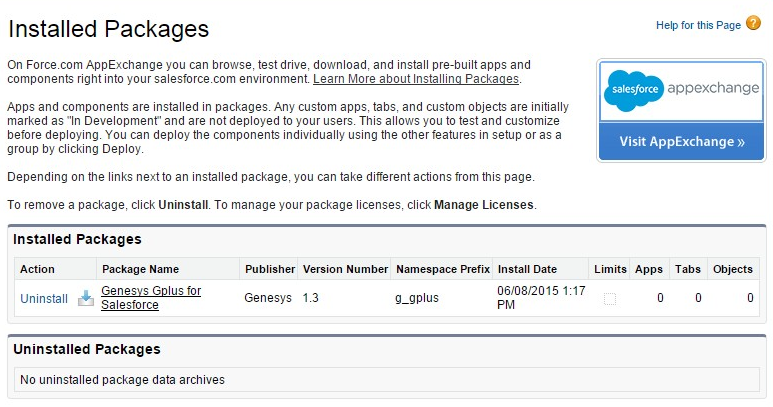Open Genesys Gplus for Salesforce package
Screen dimensions: 773x407
point(151,298)
